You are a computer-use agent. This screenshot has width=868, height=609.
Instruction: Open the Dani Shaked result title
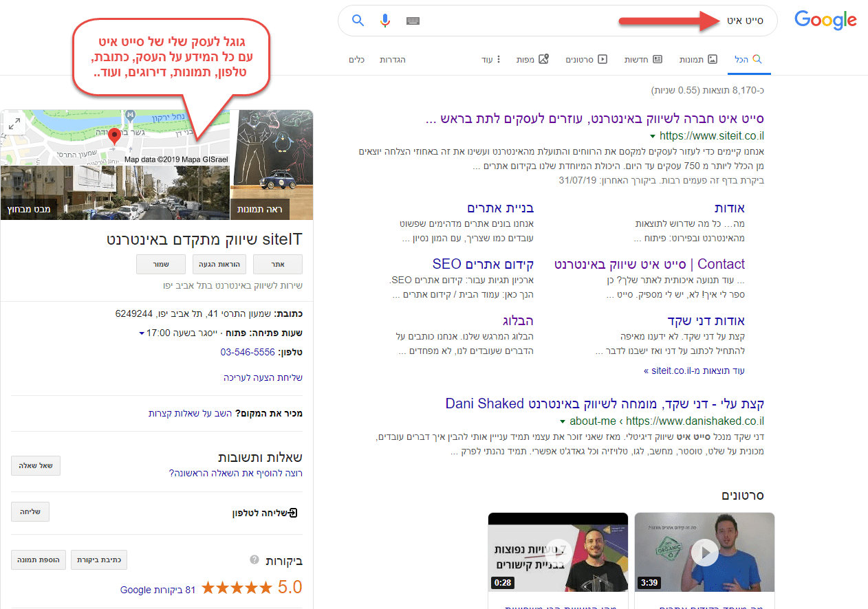tap(605, 403)
